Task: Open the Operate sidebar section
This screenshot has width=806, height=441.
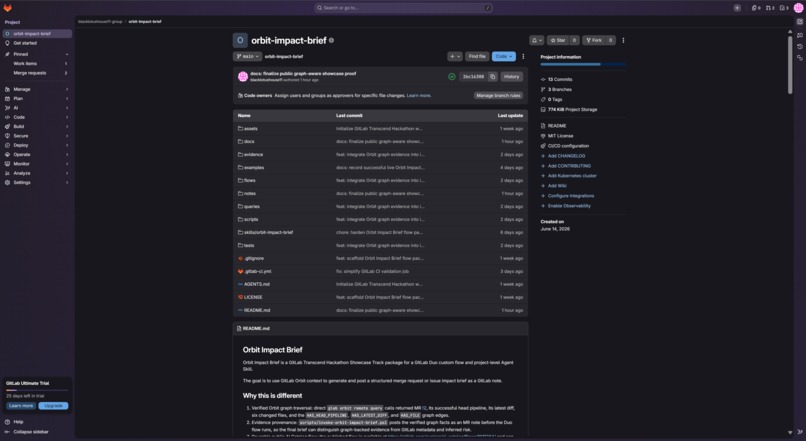Action: pyautogui.click(x=36, y=154)
